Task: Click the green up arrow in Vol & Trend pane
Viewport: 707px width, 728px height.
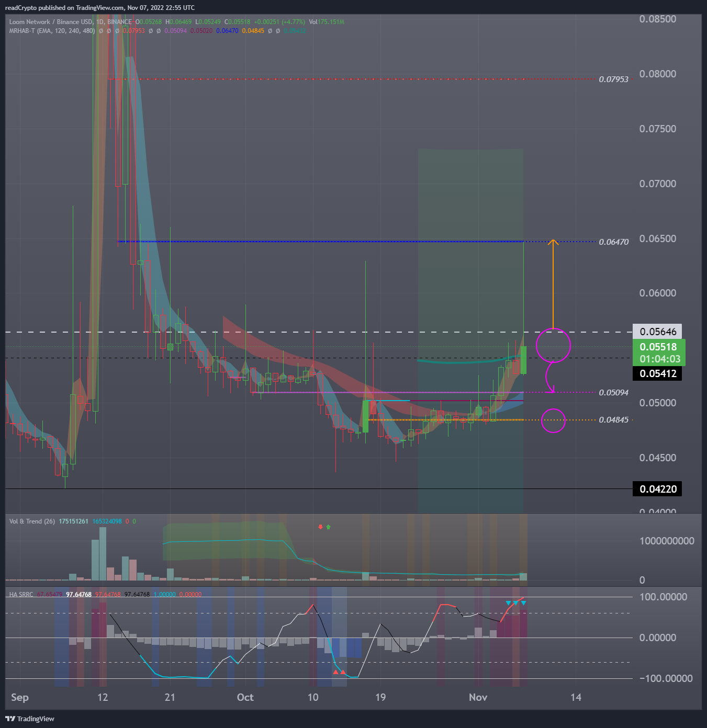Action: pyautogui.click(x=328, y=527)
